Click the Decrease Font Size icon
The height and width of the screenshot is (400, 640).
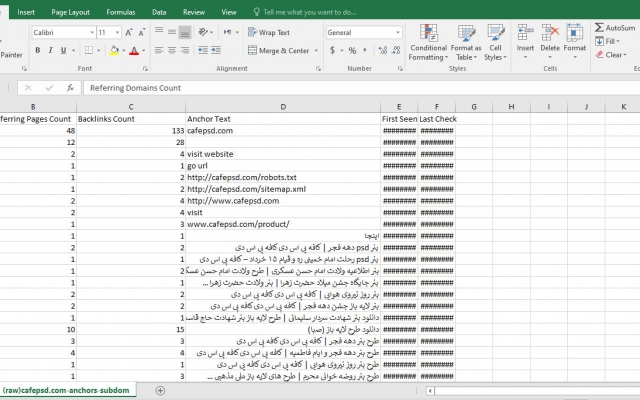coord(142,32)
